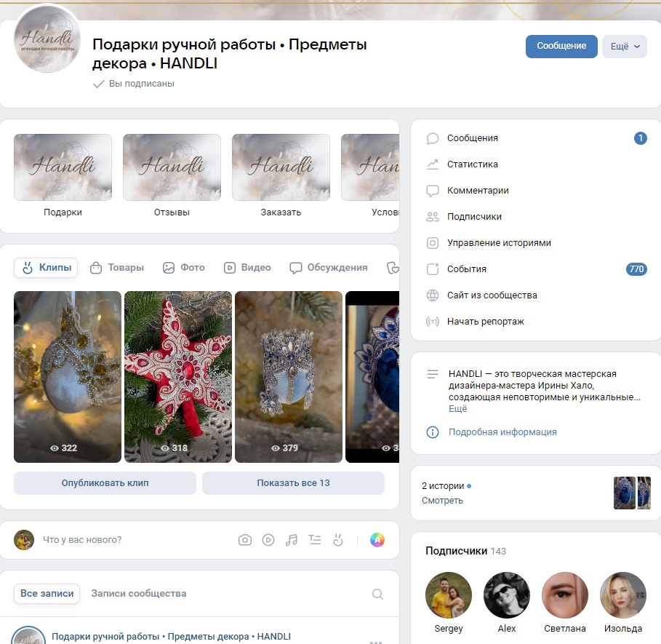The height and width of the screenshot is (644, 661).
Task: Select the Клипы tab
Action: click(46, 267)
